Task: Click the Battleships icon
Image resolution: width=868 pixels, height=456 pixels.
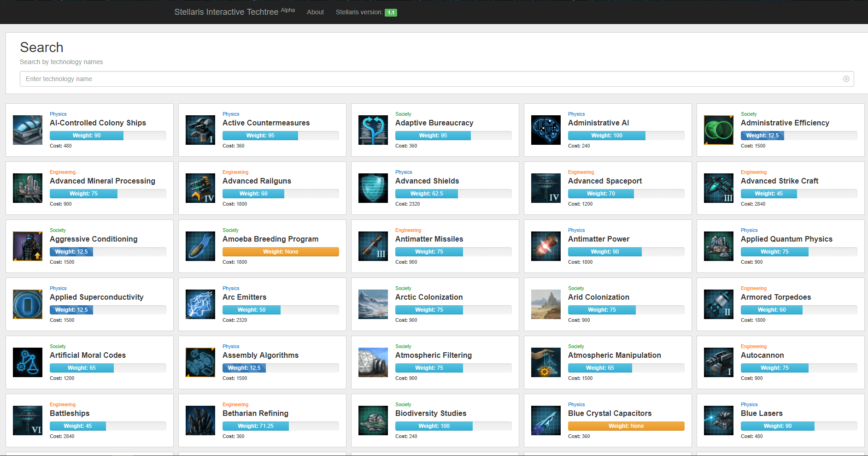Action: 28,420
